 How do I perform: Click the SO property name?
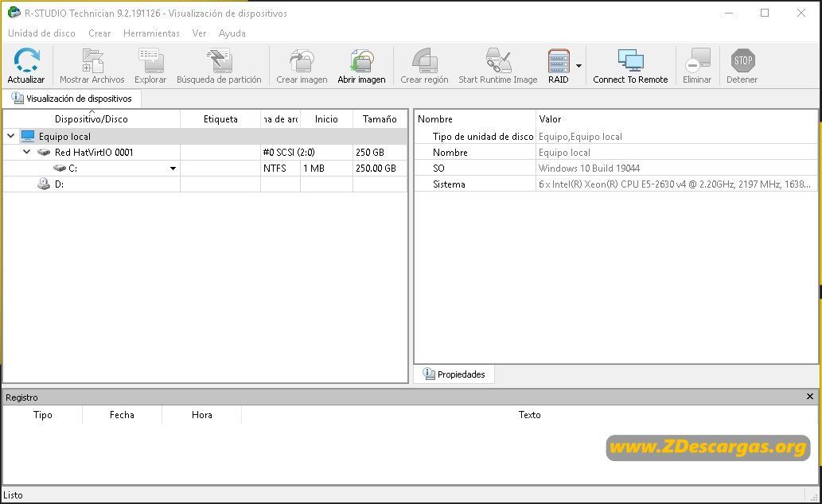(438, 169)
